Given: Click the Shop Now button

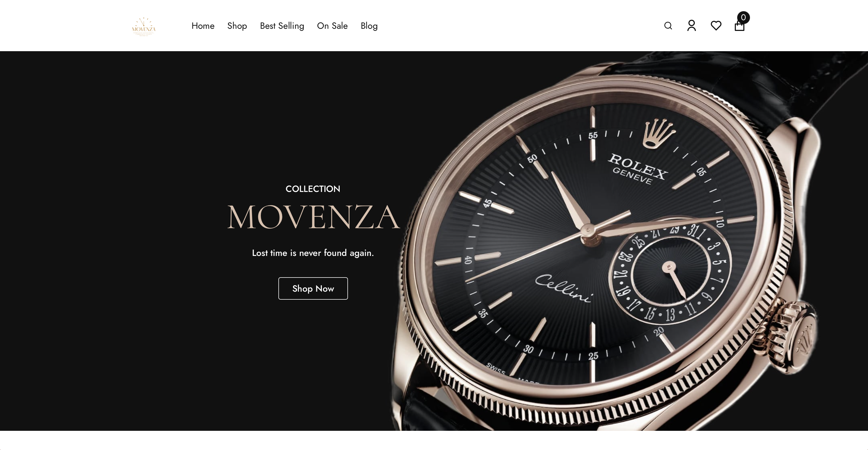Looking at the screenshot, I should coord(313,288).
